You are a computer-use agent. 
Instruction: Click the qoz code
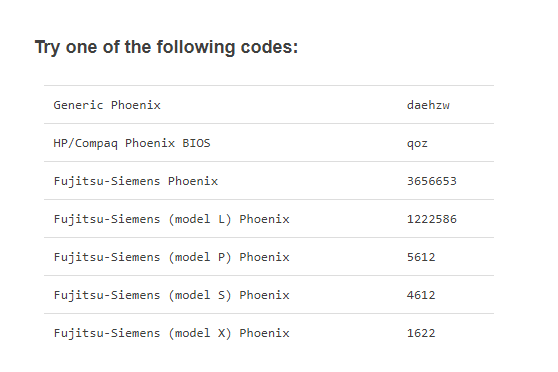pos(417,143)
